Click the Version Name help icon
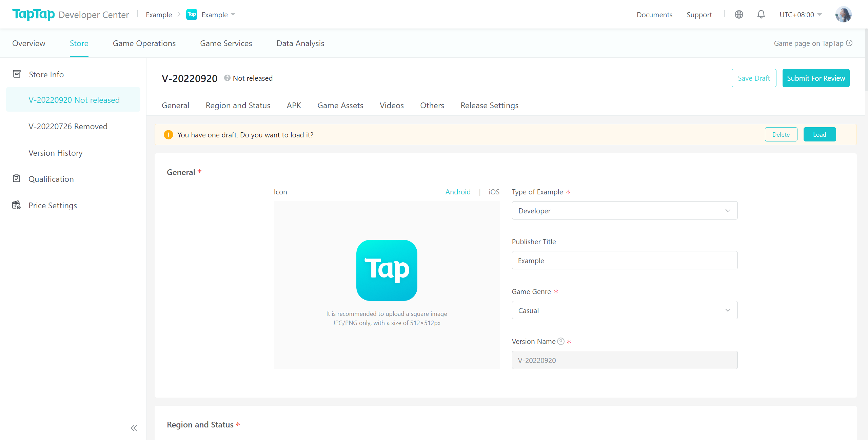Screen dimensions: 868x440 561,341
